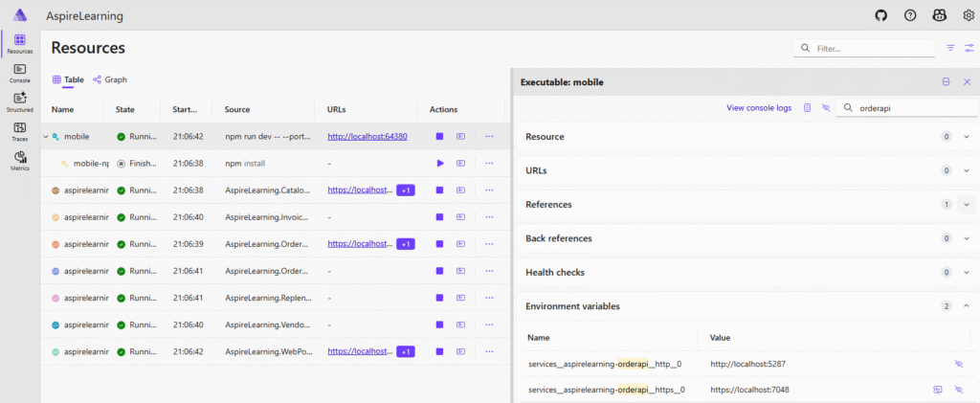Toggle details panel split orientation
The image size is (980, 403).
click(947, 82)
